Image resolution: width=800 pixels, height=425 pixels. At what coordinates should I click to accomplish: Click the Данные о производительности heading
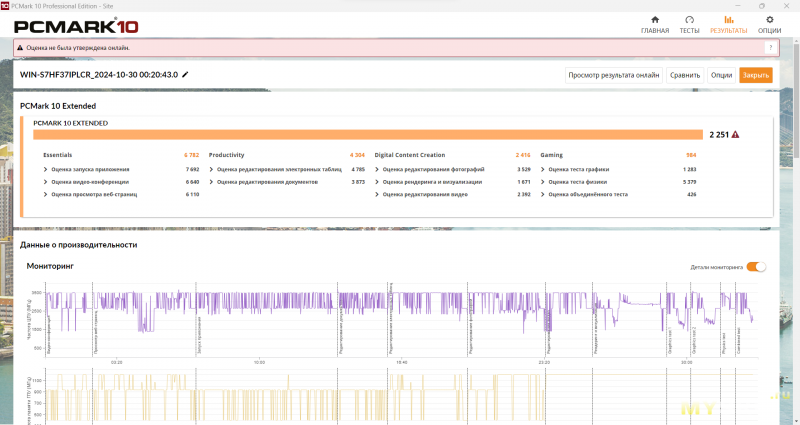(x=79, y=245)
